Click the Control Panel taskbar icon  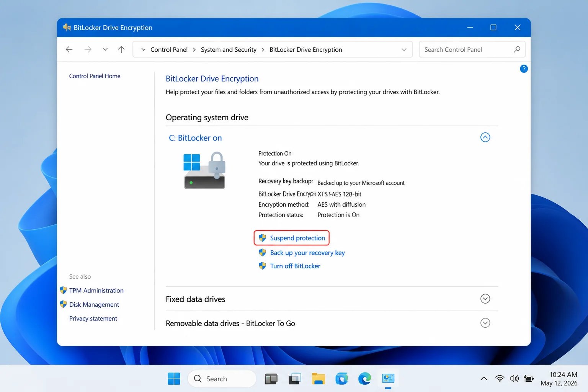[x=388, y=379]
